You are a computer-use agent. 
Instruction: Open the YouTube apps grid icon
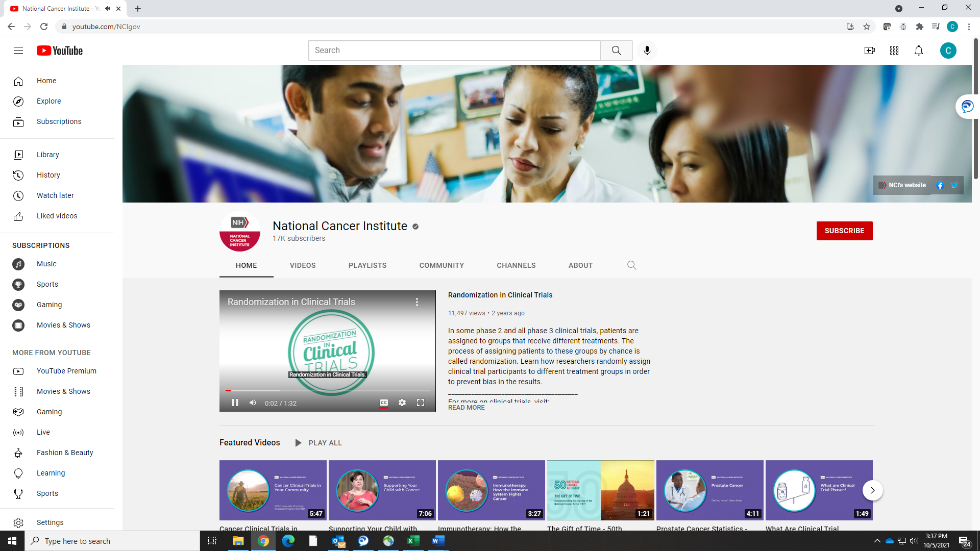click(894, 51)
